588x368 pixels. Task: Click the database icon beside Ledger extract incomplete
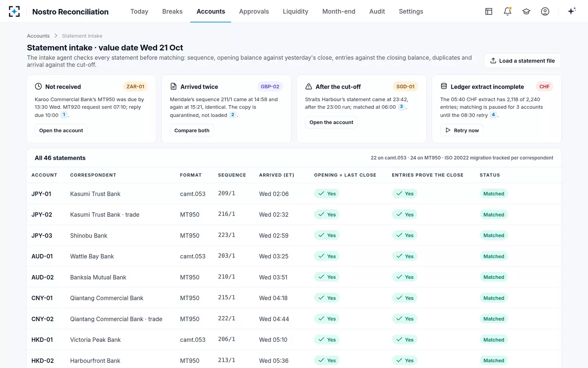coord(444,86)
